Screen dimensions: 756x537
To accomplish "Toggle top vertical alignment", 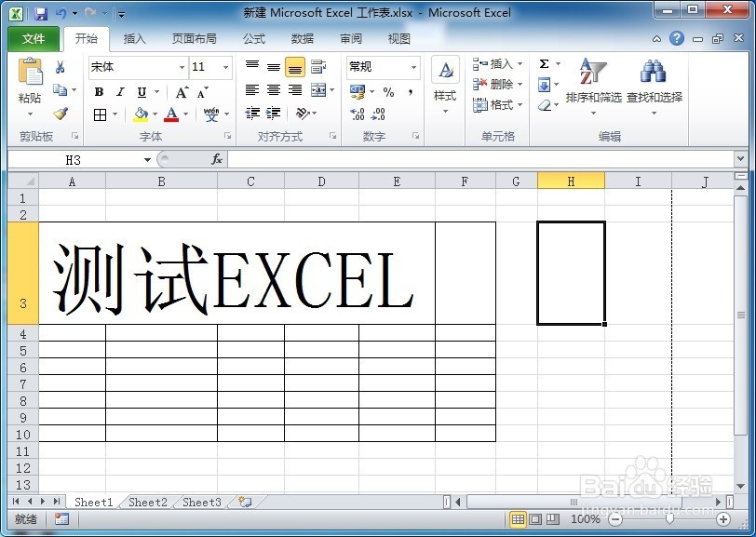I will coord(252,66).
